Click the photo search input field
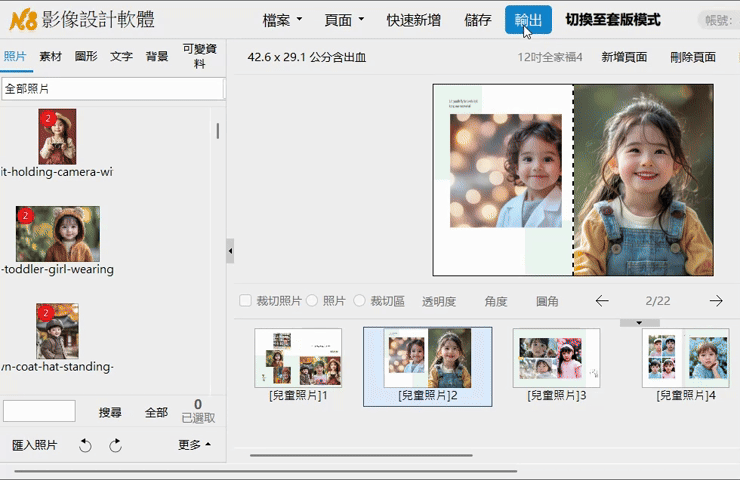The width and height of the screenshot is (740, 480). coord(39,411)
